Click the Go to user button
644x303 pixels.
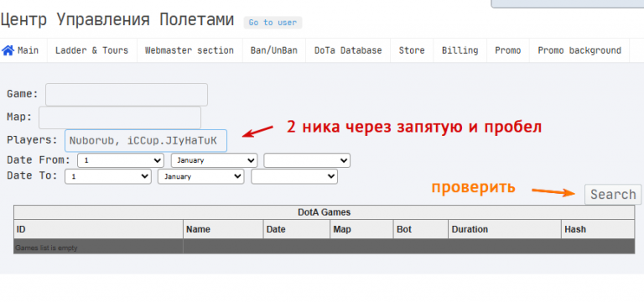(273, 23)
